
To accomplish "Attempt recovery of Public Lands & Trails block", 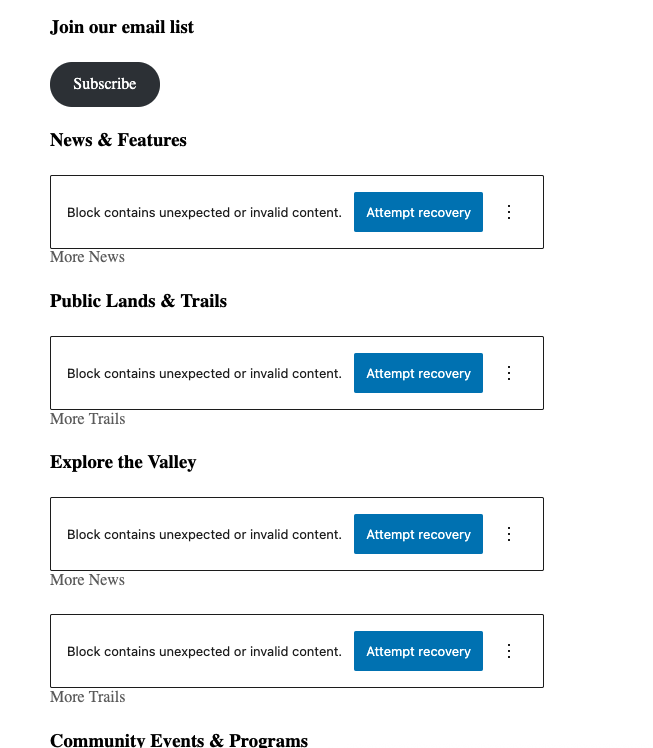I will (418, 373).
